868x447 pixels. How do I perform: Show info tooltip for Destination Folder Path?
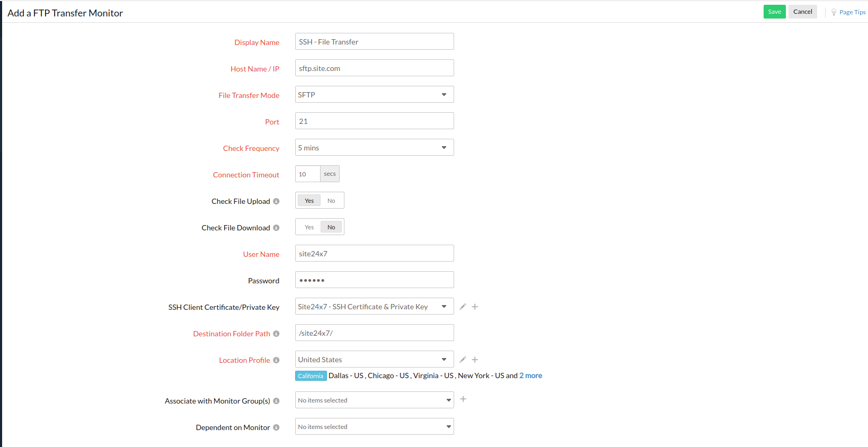pyautogui.click(x=276, y=334)
